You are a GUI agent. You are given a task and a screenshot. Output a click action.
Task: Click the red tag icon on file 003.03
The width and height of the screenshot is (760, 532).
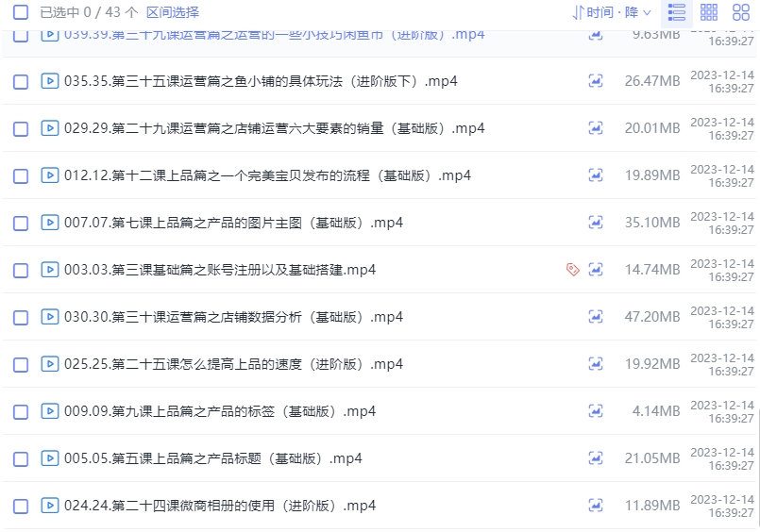tap(572, 270)
